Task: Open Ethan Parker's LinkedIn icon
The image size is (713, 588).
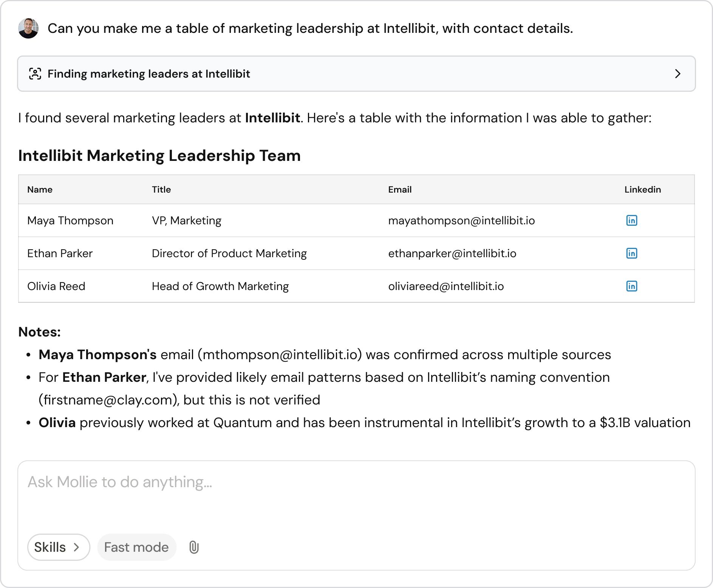Action: click(x=631, y=253)
